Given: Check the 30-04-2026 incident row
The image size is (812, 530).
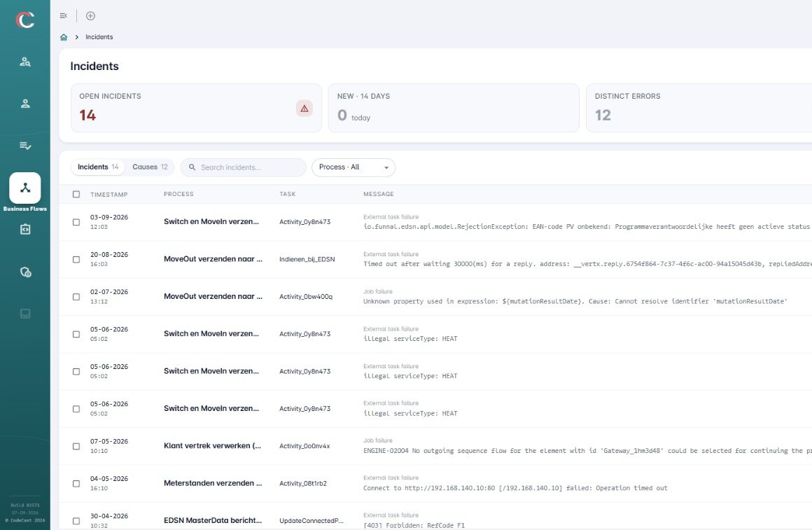Looking at the screenshot, I should coord(76,521).
